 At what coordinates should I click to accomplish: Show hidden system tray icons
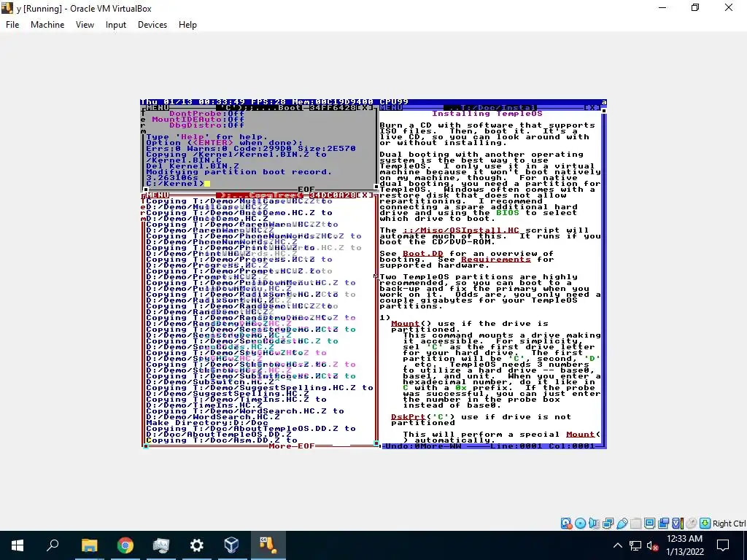[x=617, y=545]
